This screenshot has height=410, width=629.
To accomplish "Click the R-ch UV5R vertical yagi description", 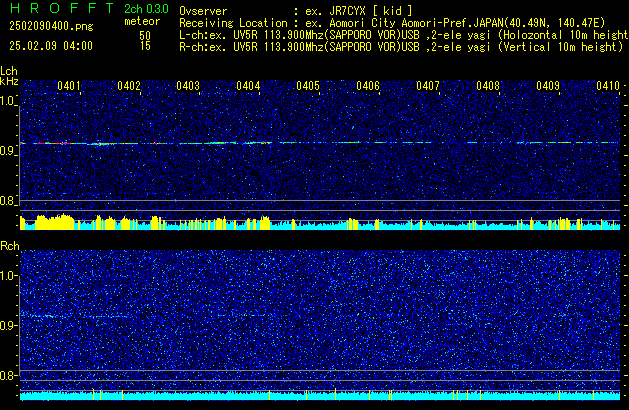I will click(401, 47).
